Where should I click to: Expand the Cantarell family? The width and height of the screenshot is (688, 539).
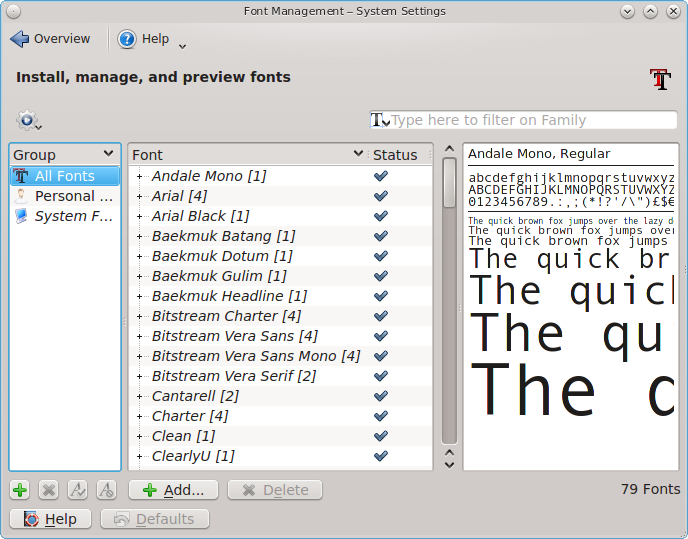point(140,396)
